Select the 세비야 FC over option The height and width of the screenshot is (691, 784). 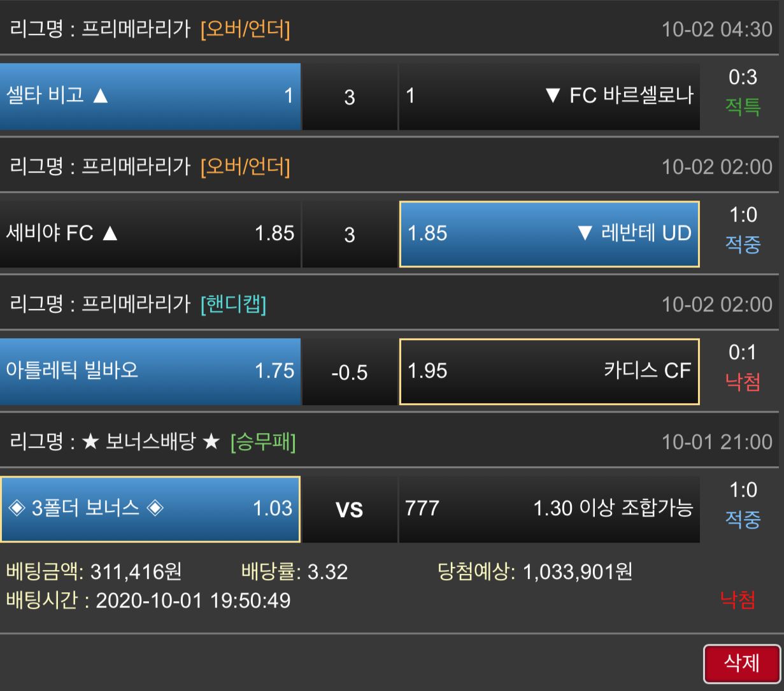click(x=150, y=234)
